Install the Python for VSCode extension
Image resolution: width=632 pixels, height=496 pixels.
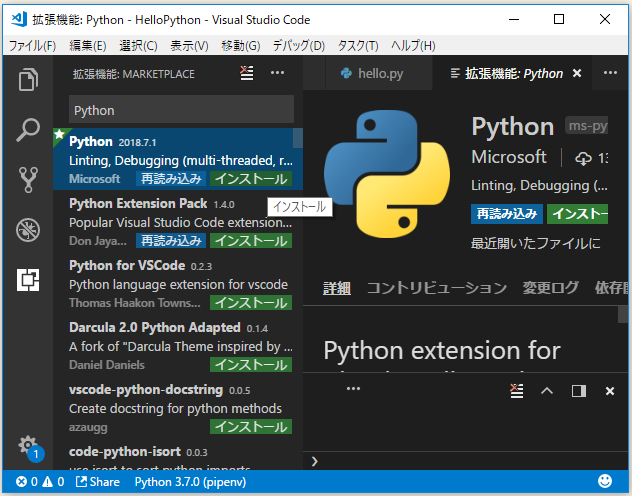click(x=251, y=303)
